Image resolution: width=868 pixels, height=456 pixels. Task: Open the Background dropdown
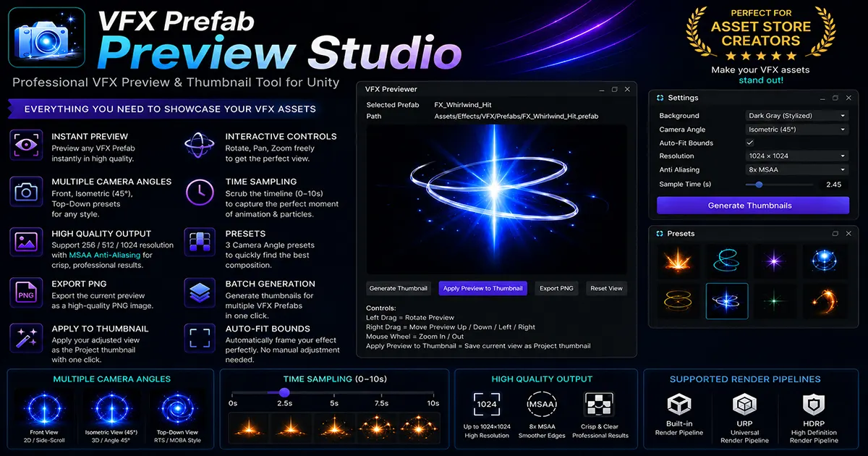point(796,116)
